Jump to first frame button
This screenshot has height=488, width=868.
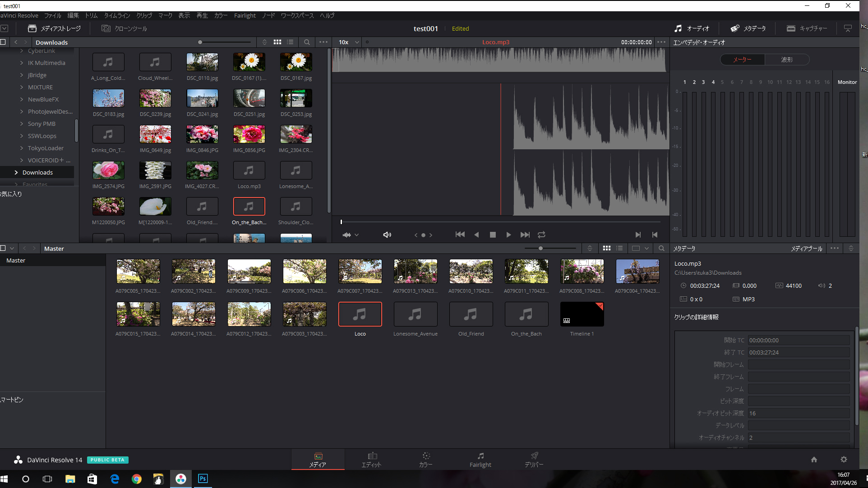460,235
